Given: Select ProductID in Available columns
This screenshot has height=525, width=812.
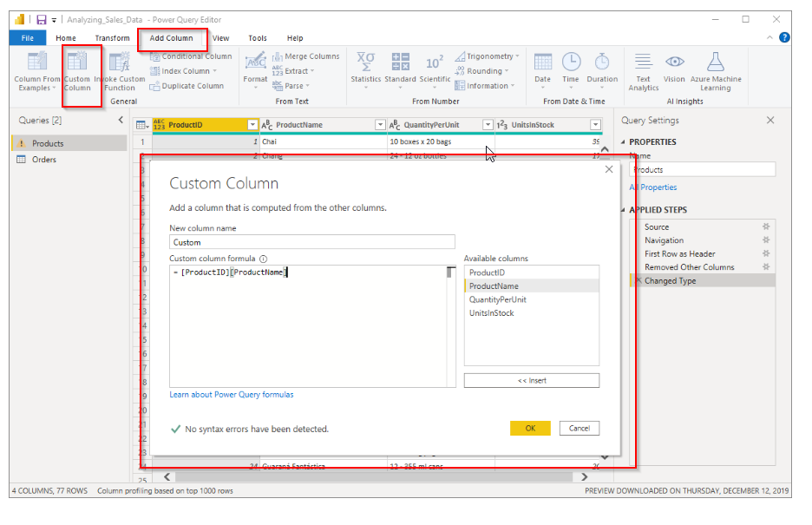Looking at the screenshot, I should pos(532,272).
